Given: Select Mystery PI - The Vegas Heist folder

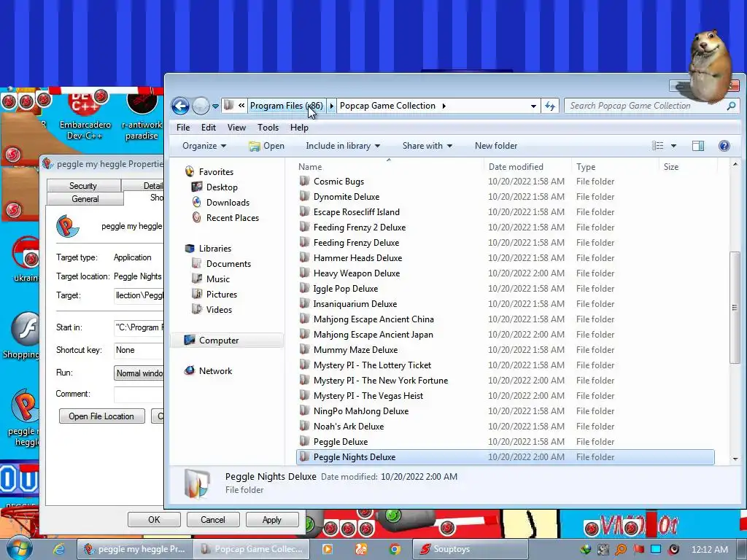Looking at the screenshot, I should (368, 396).
